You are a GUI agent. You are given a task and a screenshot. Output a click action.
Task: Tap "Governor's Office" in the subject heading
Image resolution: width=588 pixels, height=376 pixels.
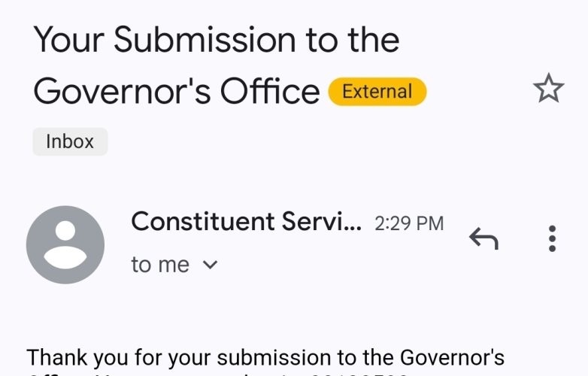(x=176, y=92)
